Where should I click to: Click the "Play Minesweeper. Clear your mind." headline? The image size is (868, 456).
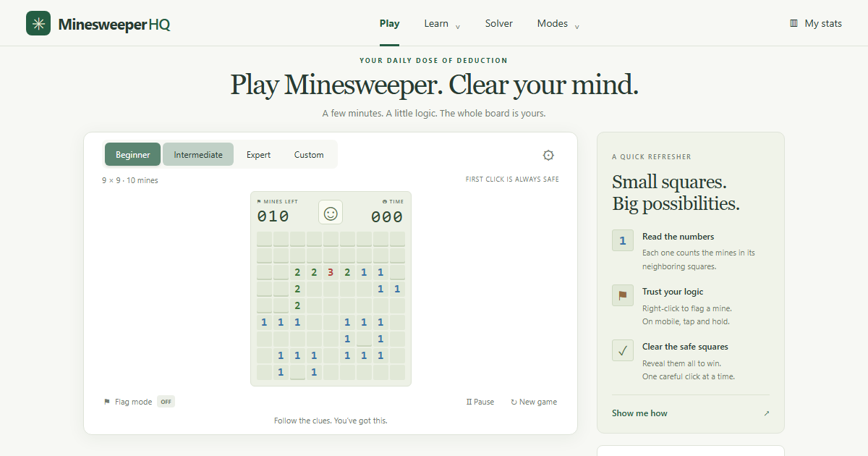click(x=434, y=85)
